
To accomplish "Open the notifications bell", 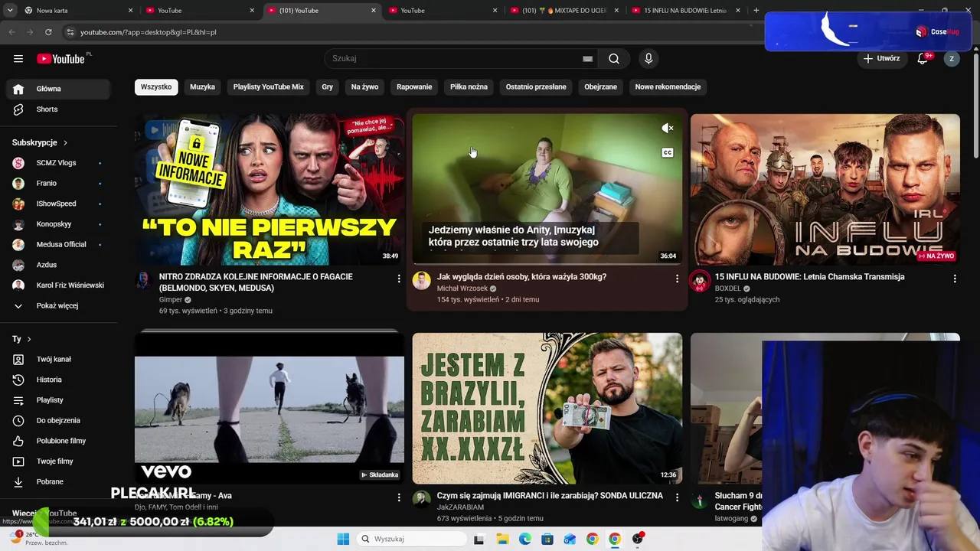I will tap(923, 59).
